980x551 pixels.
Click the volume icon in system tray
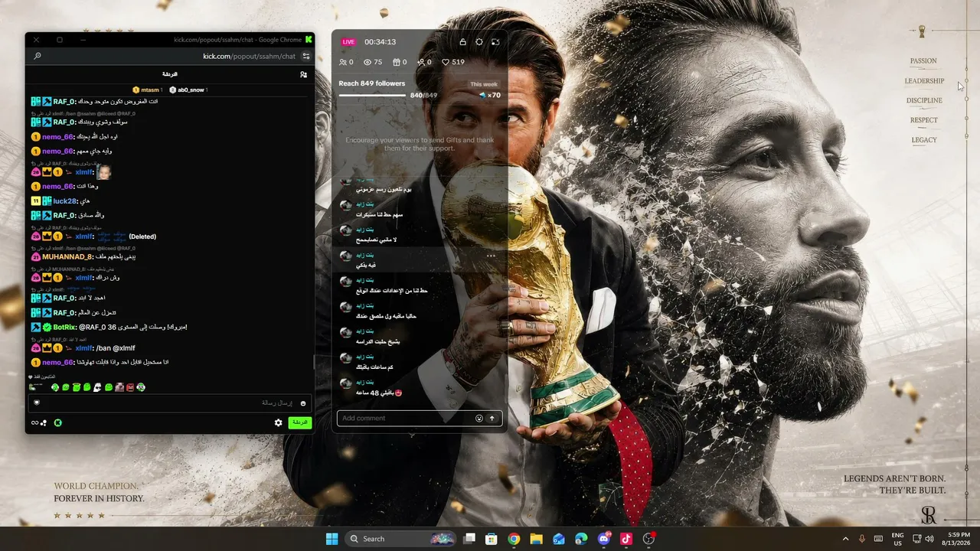click(929, 539)
